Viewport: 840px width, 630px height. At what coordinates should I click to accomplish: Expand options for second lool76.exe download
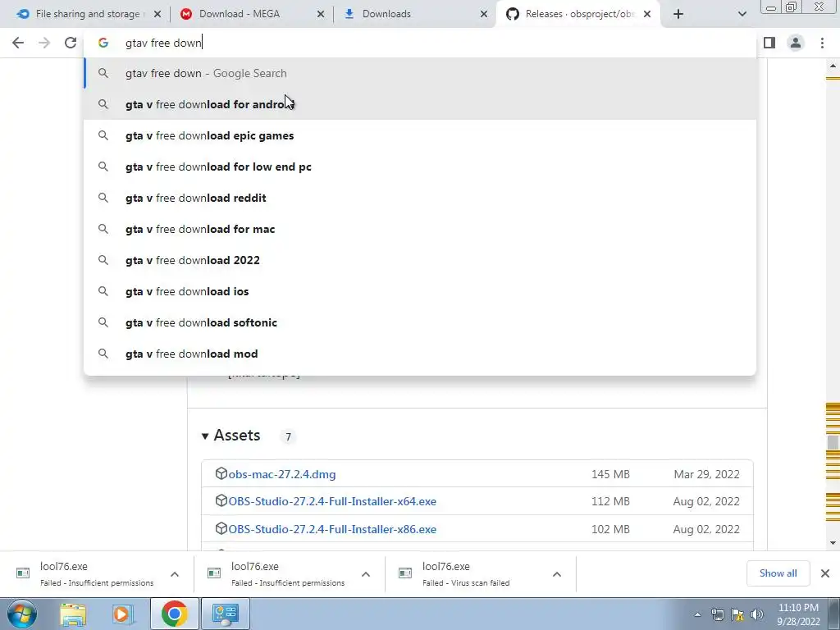[366, 573]
